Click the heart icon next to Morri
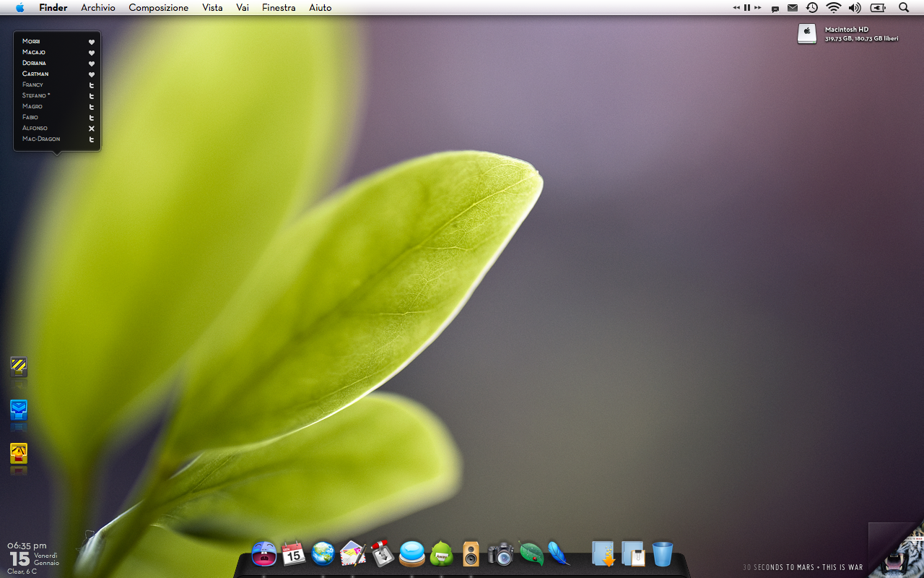The image size is (924, 578). click(x=92, y=42)
